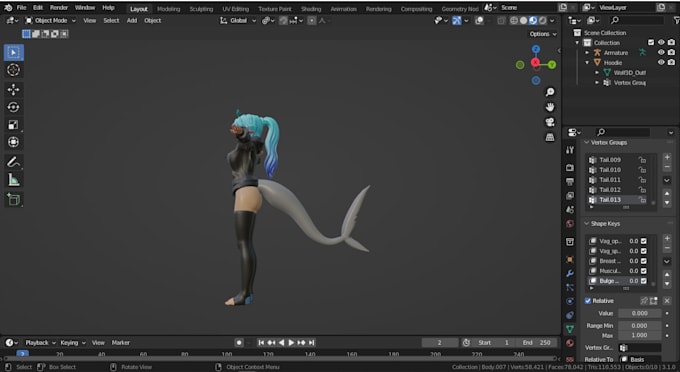Open the Output properties tab
The image size is (680, 372).
[x=570, y=182]
